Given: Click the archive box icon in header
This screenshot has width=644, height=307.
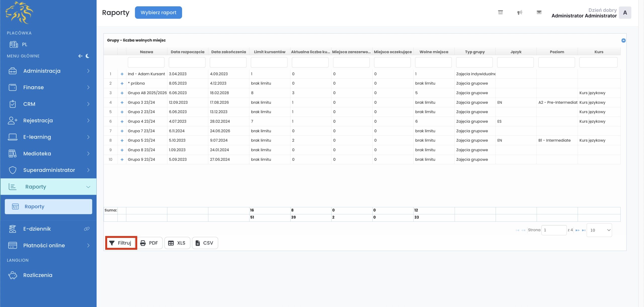Looking at the screenshot, I should [500, 12].
